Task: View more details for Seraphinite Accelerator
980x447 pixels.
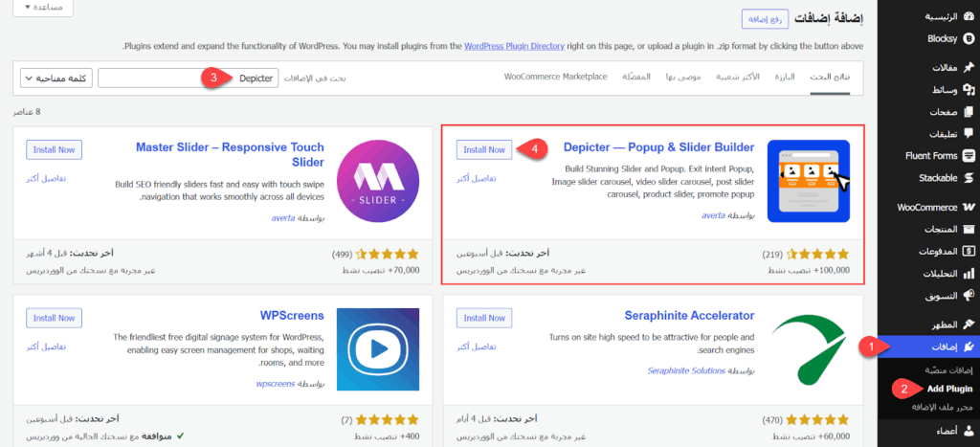Action: click(x=477, y=346)
